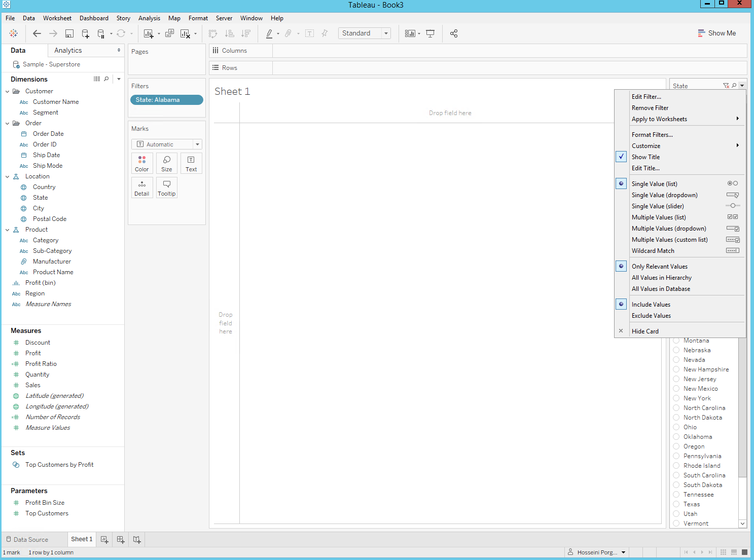Collapse the Customer folder in Dimensions
Image resolution: width=754 pixels, height=560 pixels.
pyautogui.click(x=8, y=91)
